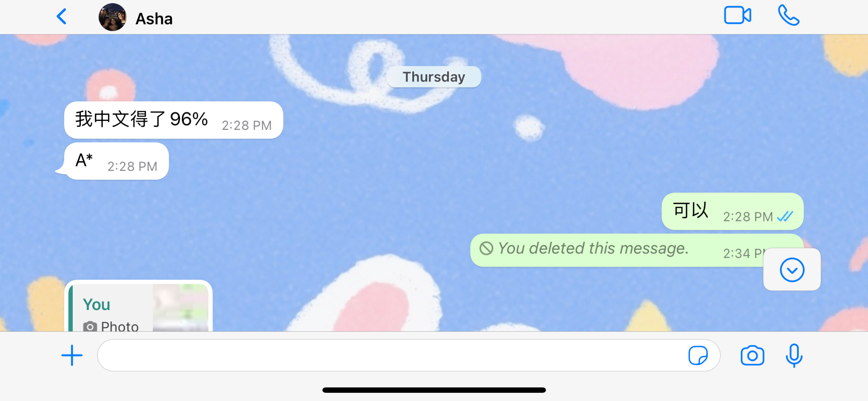Tap the microphone to record voice message
This screenshot has height=401, width=868.
pos(794,355)
